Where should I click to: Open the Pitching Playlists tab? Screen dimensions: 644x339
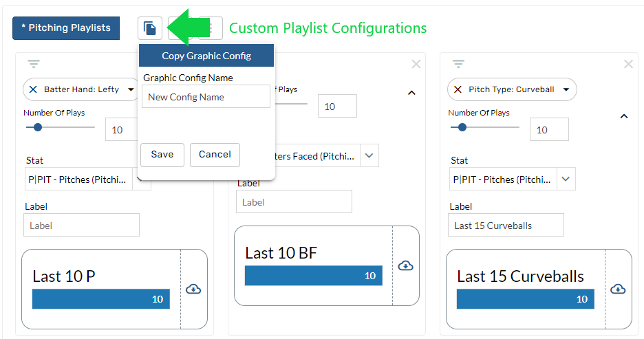(66, 28)
